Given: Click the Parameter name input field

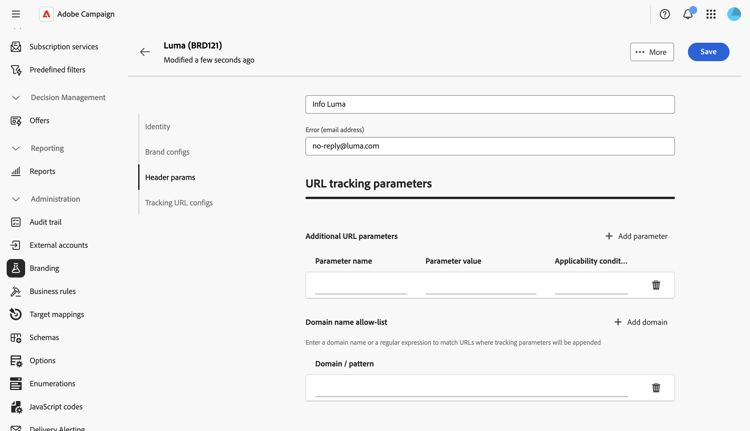Looking at the screenshot, I should (361, 286).
